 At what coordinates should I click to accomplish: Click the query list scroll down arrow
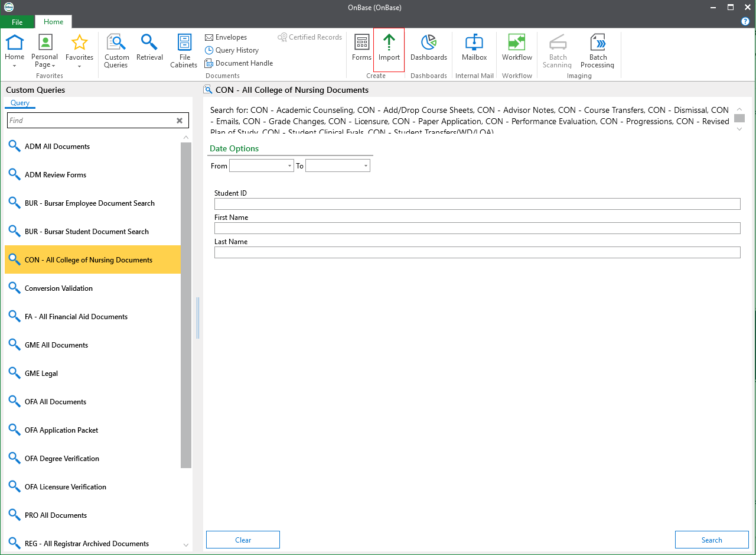[x=186, y=545]
